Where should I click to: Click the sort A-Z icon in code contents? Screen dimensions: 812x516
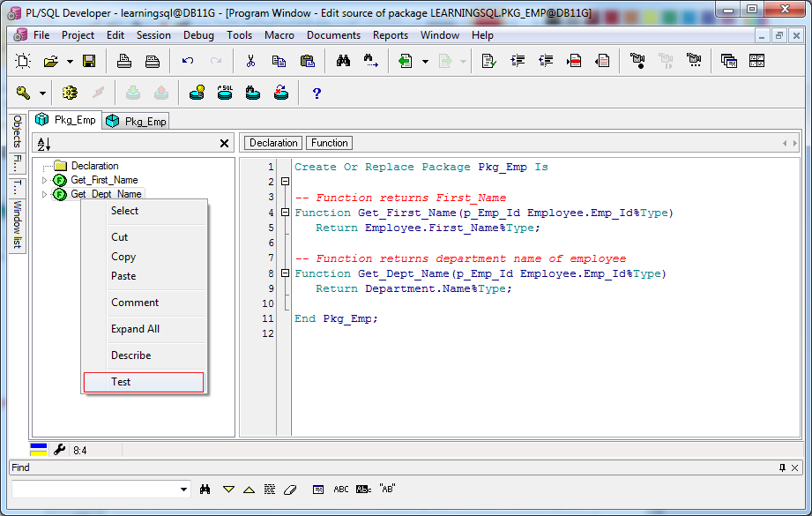(x=44, y=144)
